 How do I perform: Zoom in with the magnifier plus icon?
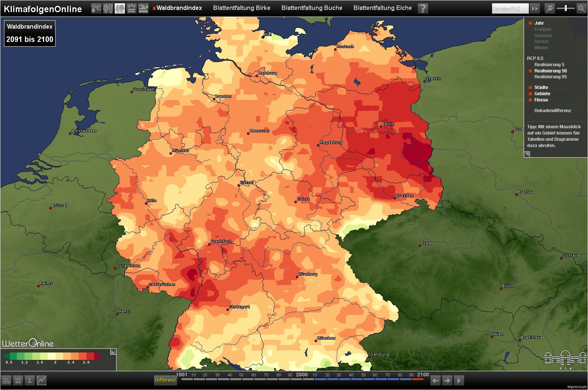[x=581, y=8]
